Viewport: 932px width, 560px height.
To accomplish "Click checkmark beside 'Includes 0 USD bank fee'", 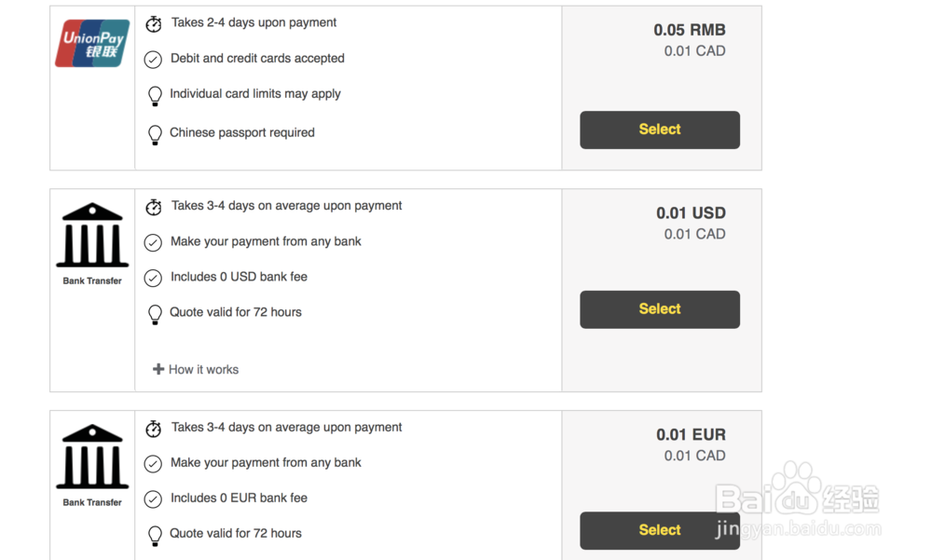I will click(x=153, y=278).
